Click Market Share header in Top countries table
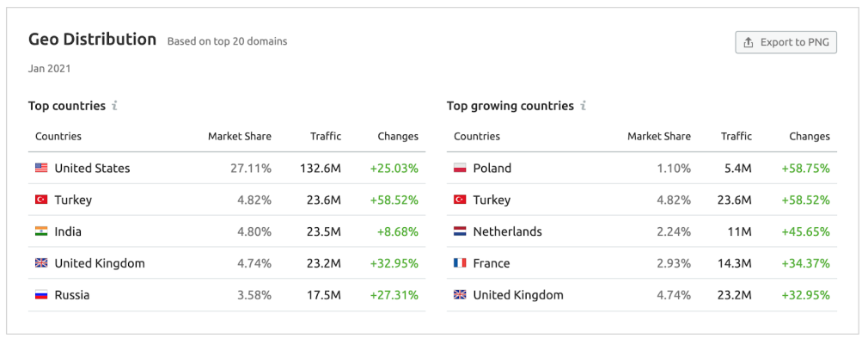Image resolution: width=868 pixels, height=345 pixels. coord(239,136)
